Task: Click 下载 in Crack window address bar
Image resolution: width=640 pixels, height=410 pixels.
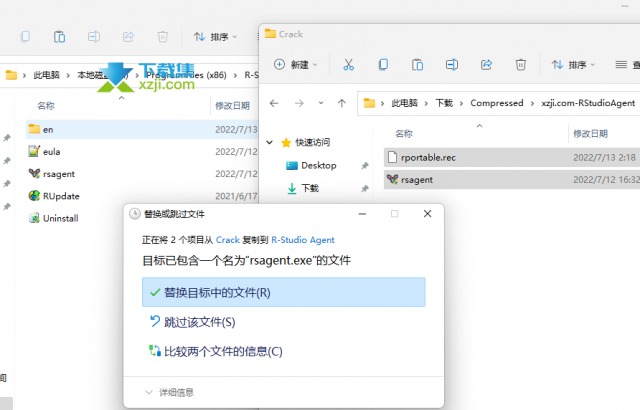Action: [444, 103]
